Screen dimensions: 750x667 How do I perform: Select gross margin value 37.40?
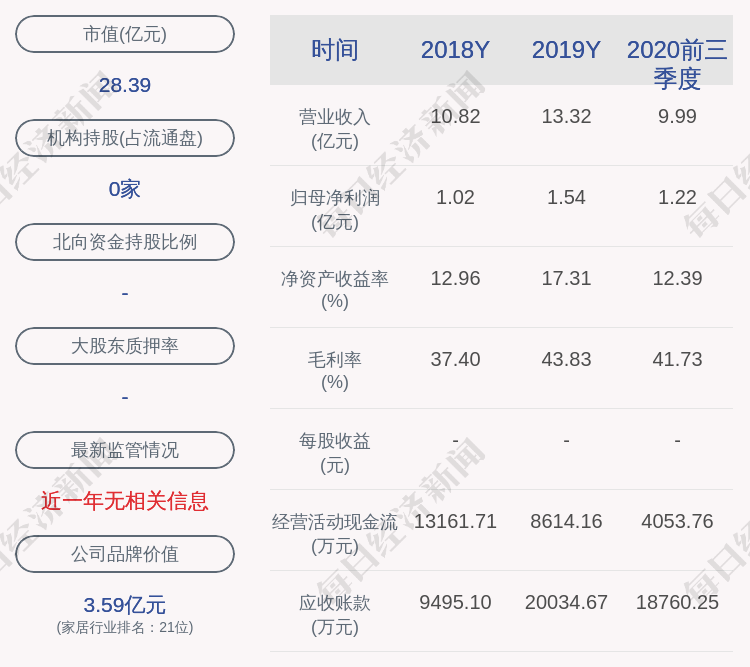455,359
